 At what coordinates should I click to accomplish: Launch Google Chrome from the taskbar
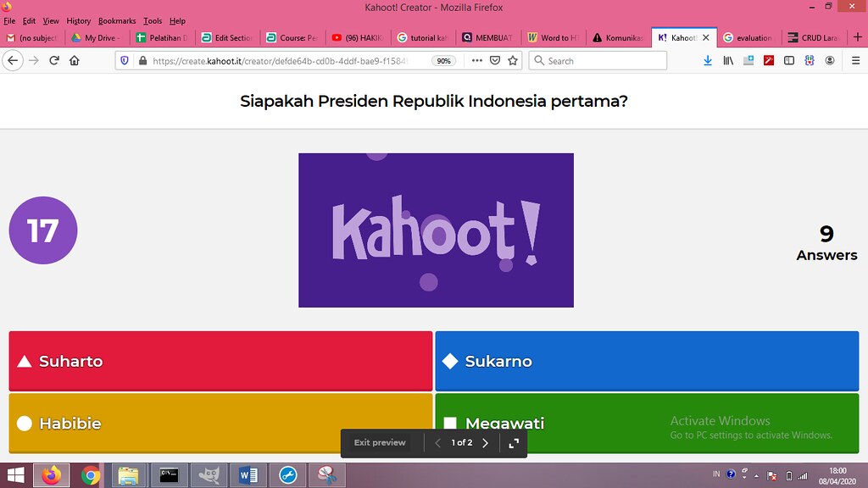(x=91, y=475)
